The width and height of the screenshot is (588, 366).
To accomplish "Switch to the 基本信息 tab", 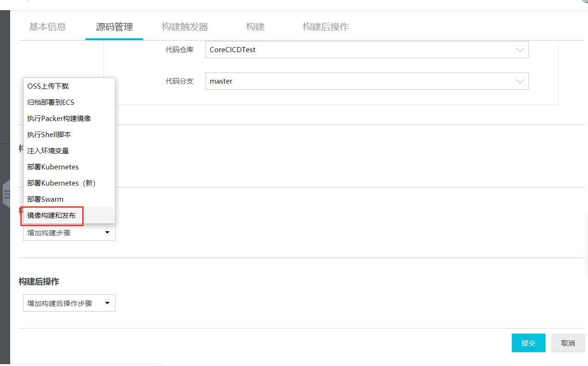I will click(48, 27).
